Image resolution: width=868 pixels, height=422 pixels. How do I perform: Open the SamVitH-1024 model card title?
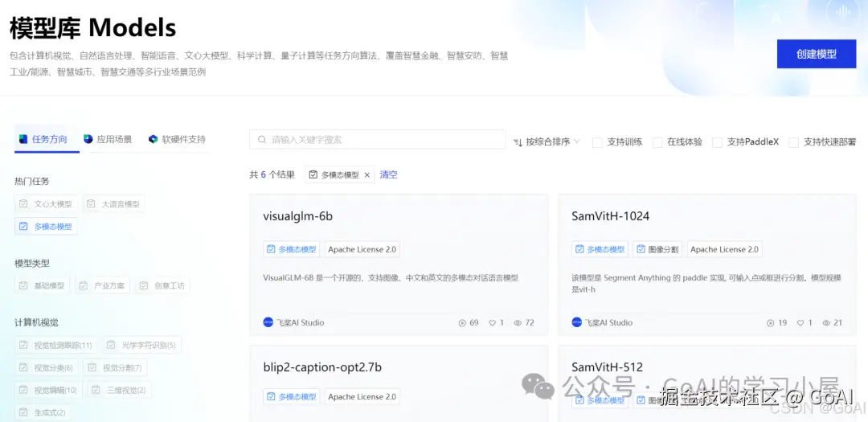pyautogui.click(x=610, y=216)
